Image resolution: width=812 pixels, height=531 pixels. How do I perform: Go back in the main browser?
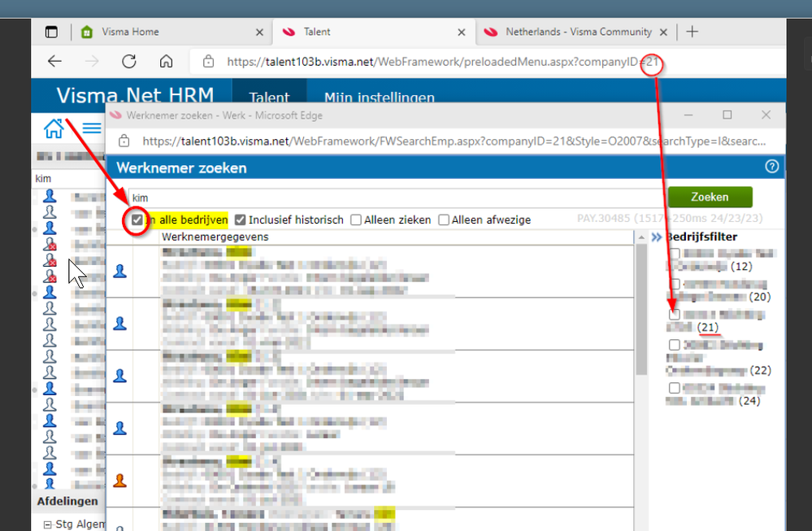click(x=54, y=61)
